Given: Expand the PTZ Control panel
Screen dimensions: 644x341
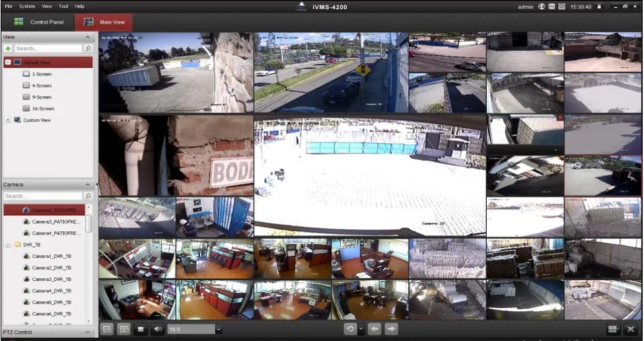Looking at the screenshot, I should click(87, 332).
